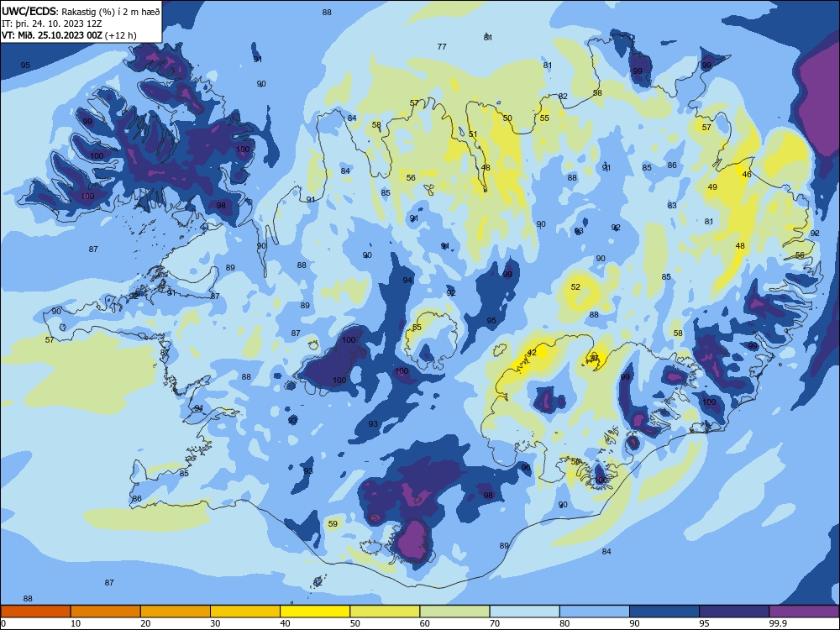Click the 'IT: þri. 24. 10. 2023 12Z' line
This screenshot has height=630, width=840.
[52, 24]
